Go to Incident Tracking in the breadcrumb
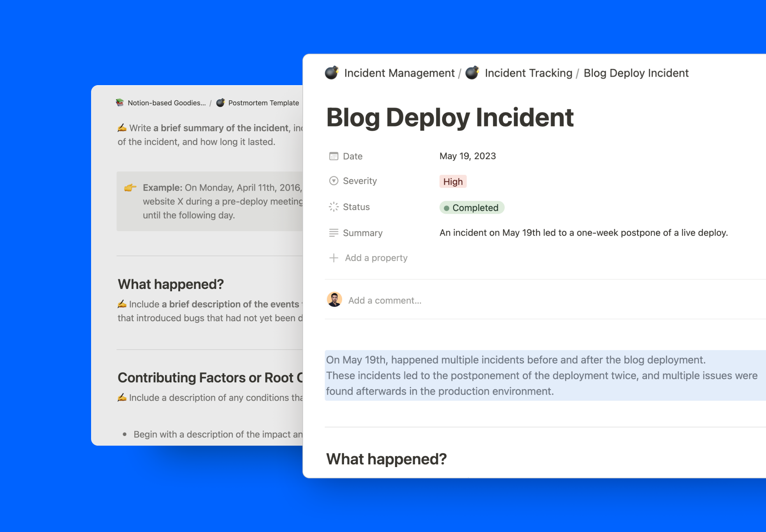 [528, 73]
